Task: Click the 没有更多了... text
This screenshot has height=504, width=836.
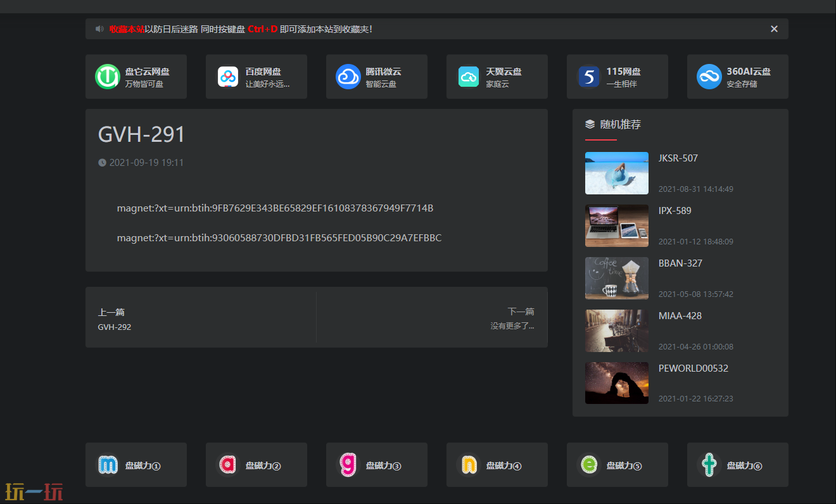Action: pyautogui.click(x=512, y=326)
